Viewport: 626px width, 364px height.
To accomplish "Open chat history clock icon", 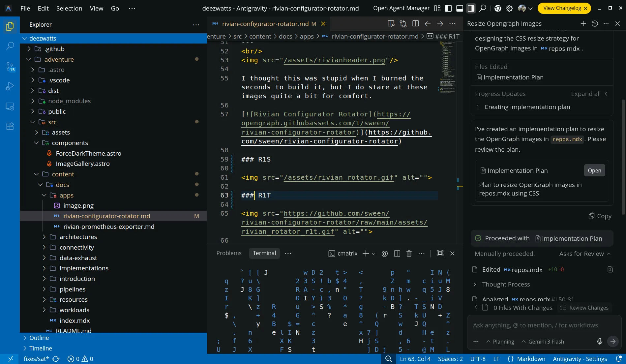I will (x=595, y=24).
